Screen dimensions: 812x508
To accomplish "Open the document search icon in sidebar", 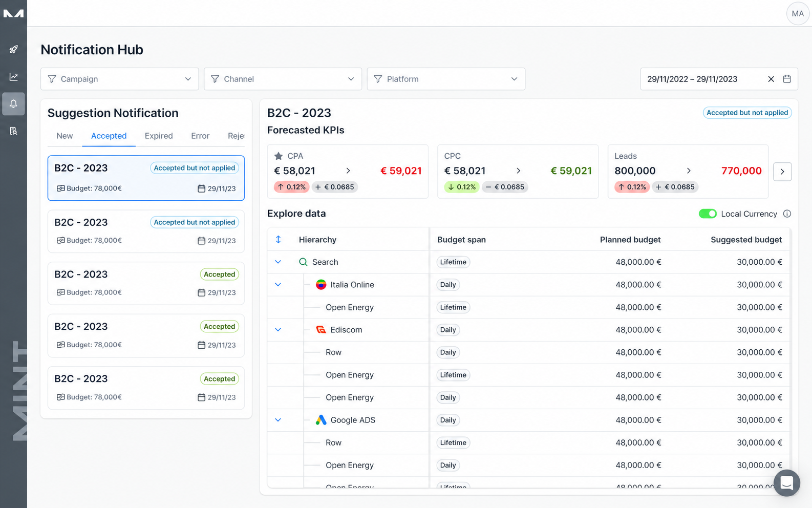I will click(13, 131).
